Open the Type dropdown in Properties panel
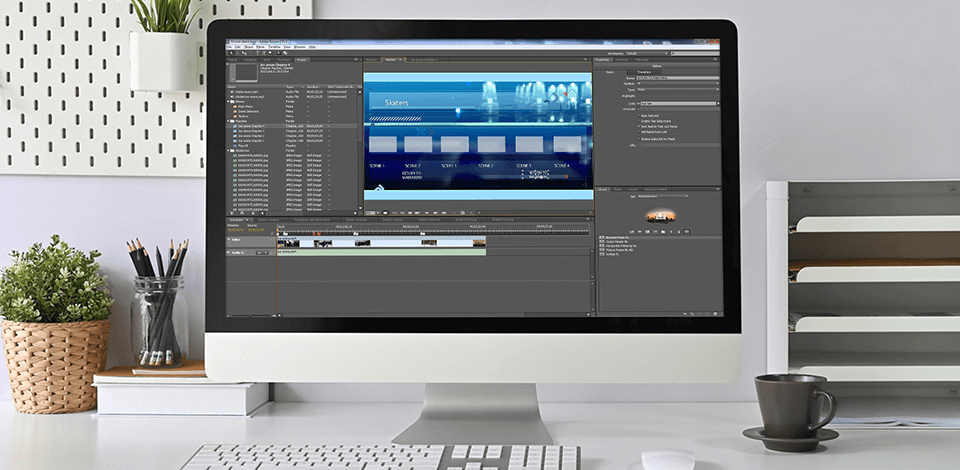 point(678,89)
